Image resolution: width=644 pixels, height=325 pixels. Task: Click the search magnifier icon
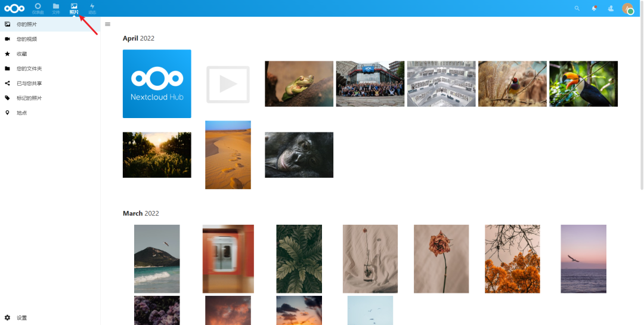577,8
